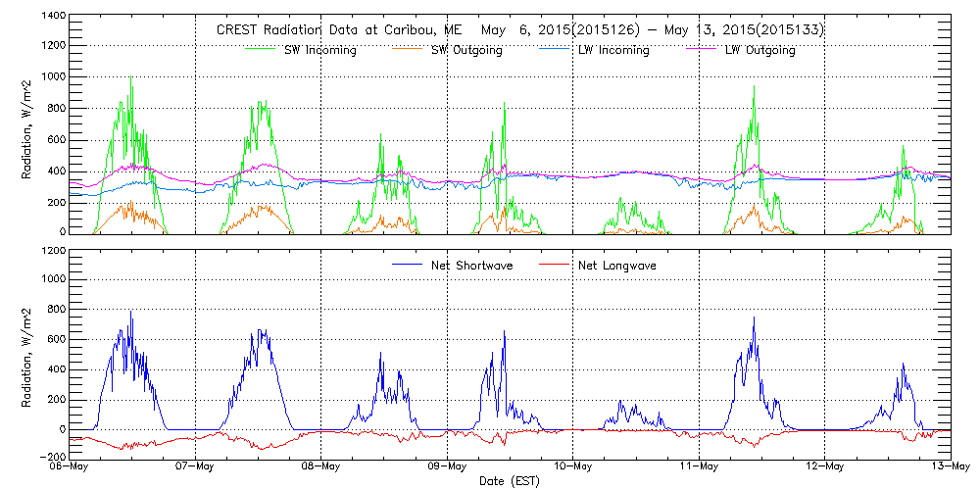Select the 07-May x-axis date label

point(195,466)
